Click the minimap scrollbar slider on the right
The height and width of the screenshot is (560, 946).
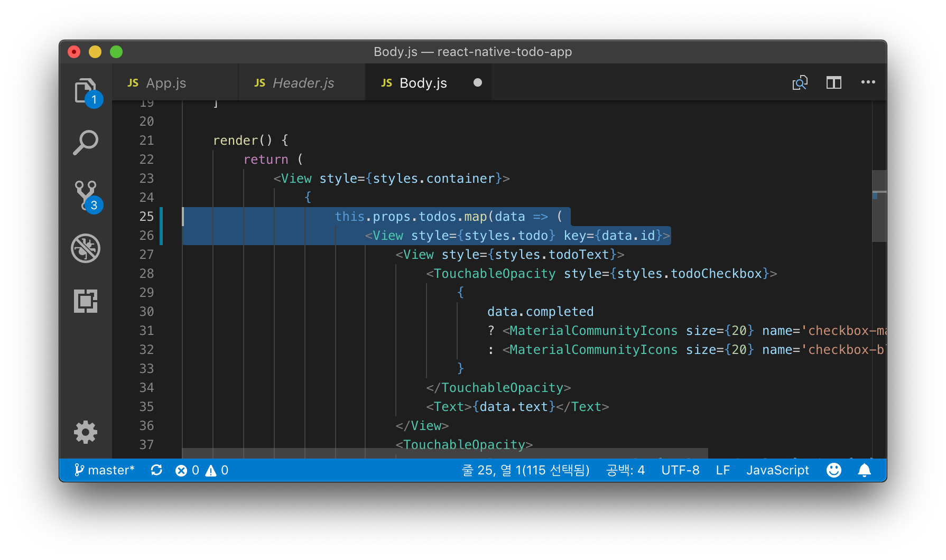[x=879, y=206]
